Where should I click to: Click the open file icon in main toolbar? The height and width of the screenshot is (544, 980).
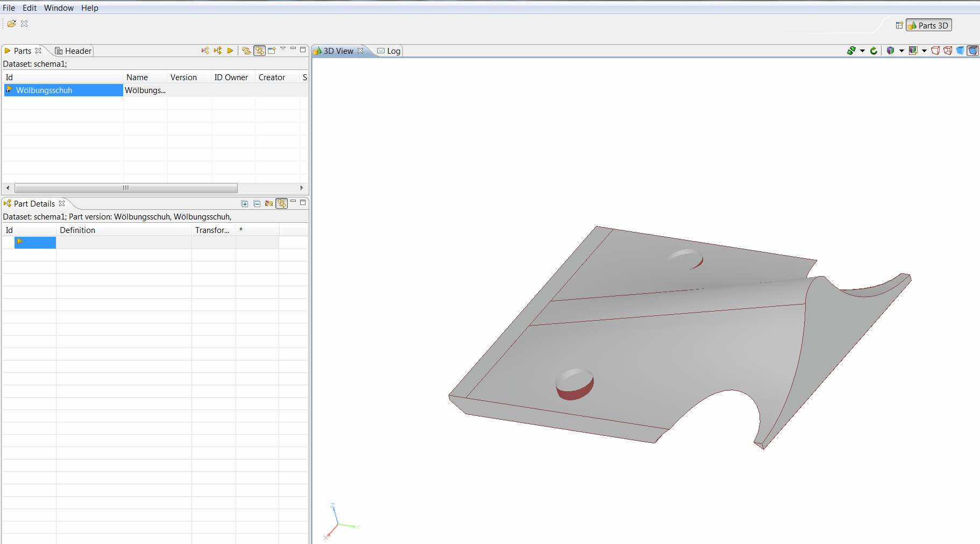(x=11, y=24)
